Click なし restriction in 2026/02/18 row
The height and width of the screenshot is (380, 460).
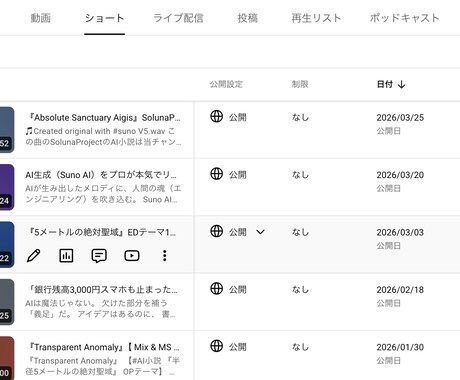click(x=300, y=289)
